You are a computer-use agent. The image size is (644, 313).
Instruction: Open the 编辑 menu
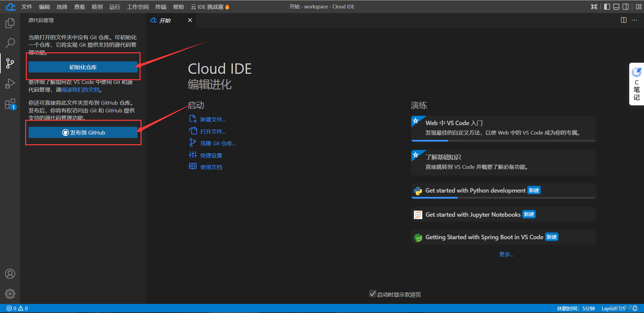(x=44, y=7)
